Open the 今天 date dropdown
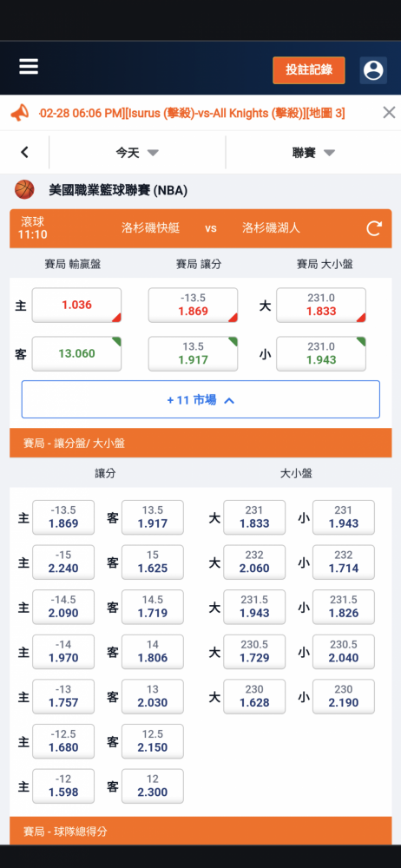Viewport: 401px width, 868px height. tap(137, 153)
